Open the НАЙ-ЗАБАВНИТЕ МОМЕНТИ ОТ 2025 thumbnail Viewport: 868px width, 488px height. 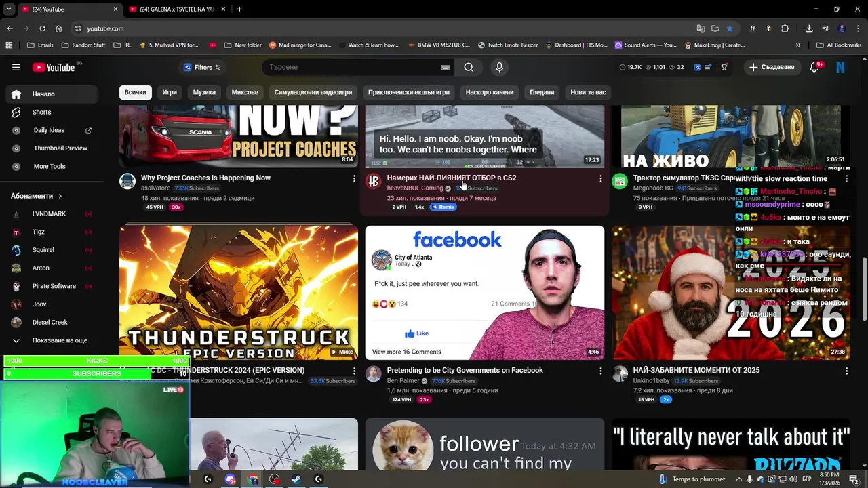(x=731, y=293)
